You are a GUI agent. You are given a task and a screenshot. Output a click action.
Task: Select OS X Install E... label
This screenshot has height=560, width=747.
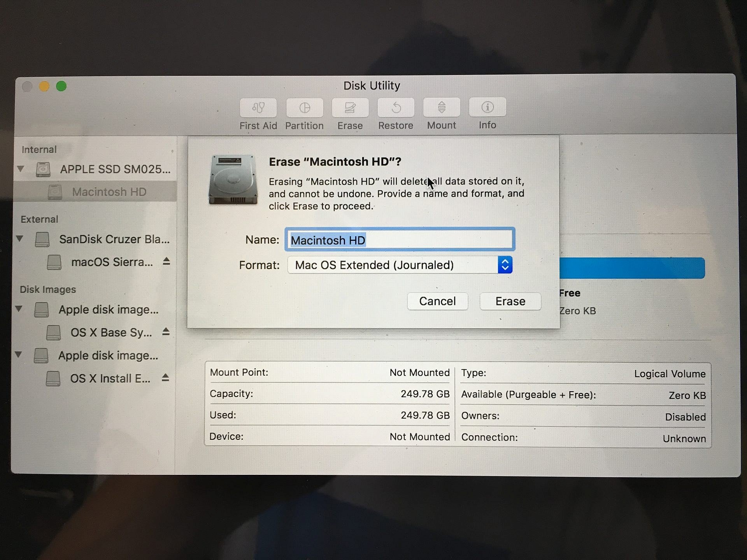click(x=110, y=378)
